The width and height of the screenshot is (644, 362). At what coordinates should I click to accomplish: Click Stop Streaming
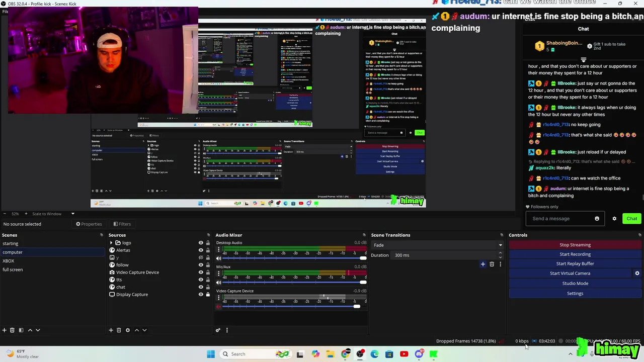click(x=575, y=245)
